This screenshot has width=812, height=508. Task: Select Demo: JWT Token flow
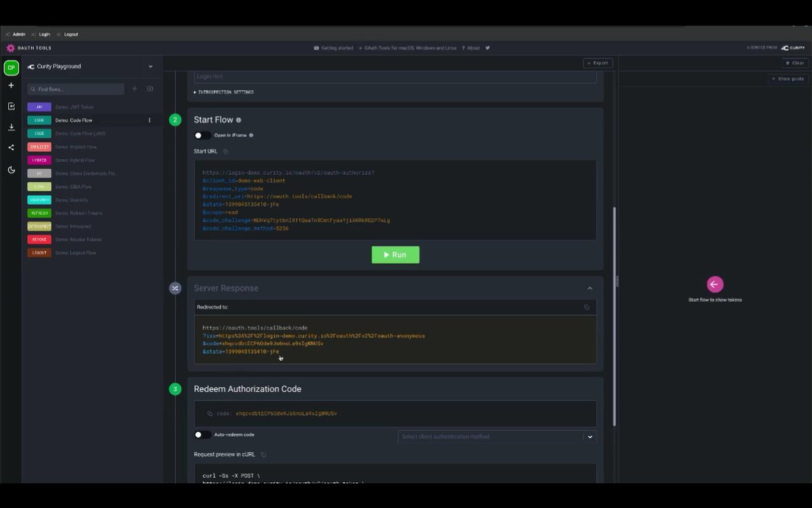[x=74, y=107]
